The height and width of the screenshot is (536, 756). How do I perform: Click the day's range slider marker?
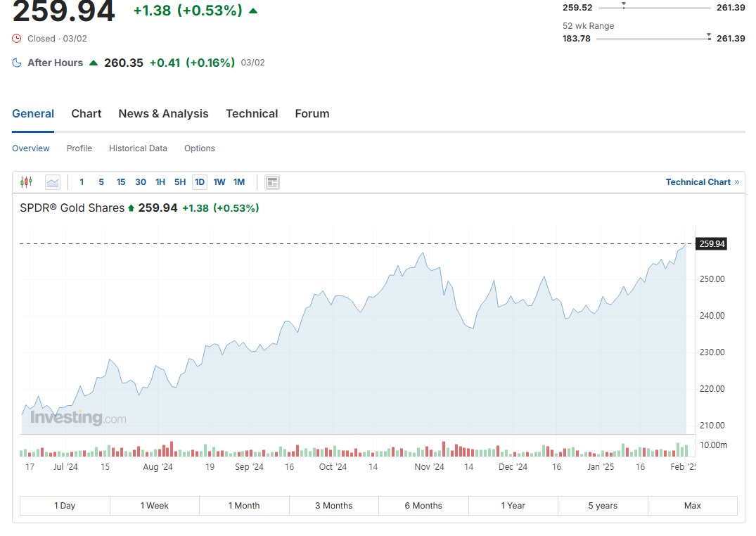click(623, 6)
